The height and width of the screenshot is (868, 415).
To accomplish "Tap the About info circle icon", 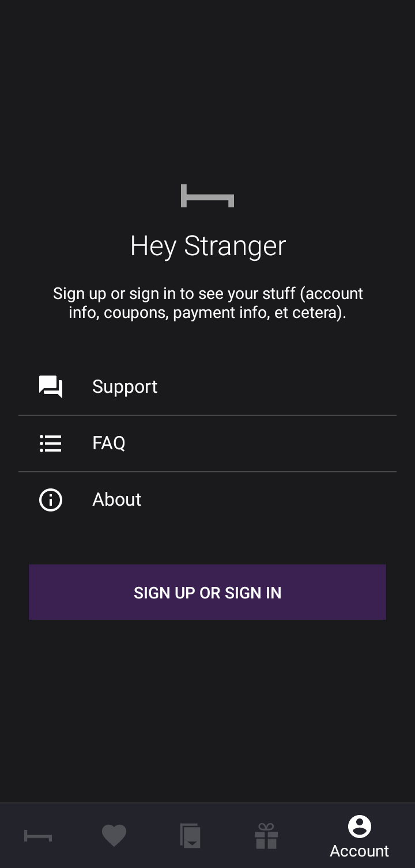I will [x=51, y=500].
